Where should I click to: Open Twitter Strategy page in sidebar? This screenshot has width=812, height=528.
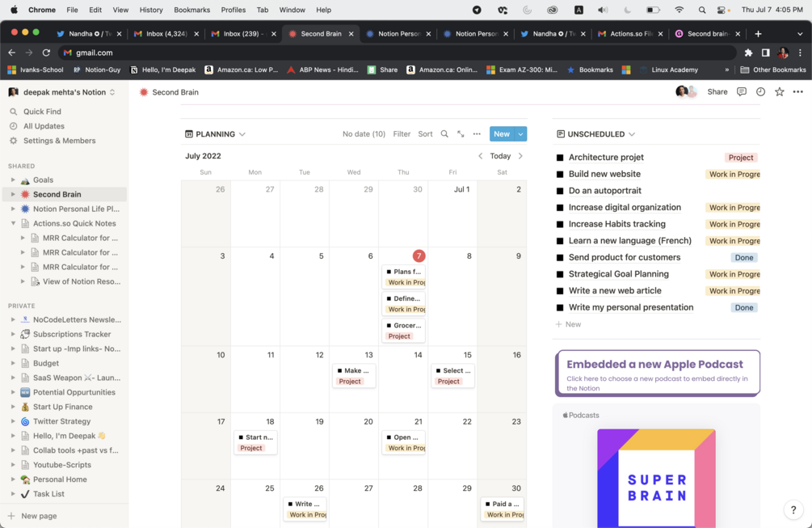61,421
